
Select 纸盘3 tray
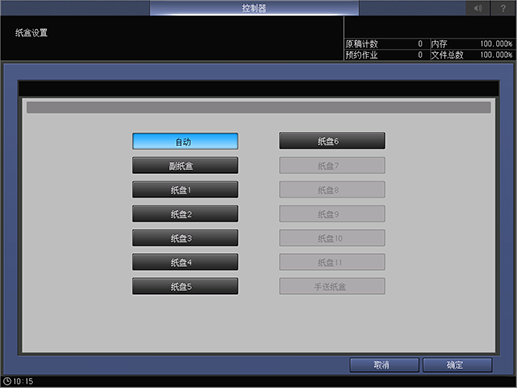185,238
